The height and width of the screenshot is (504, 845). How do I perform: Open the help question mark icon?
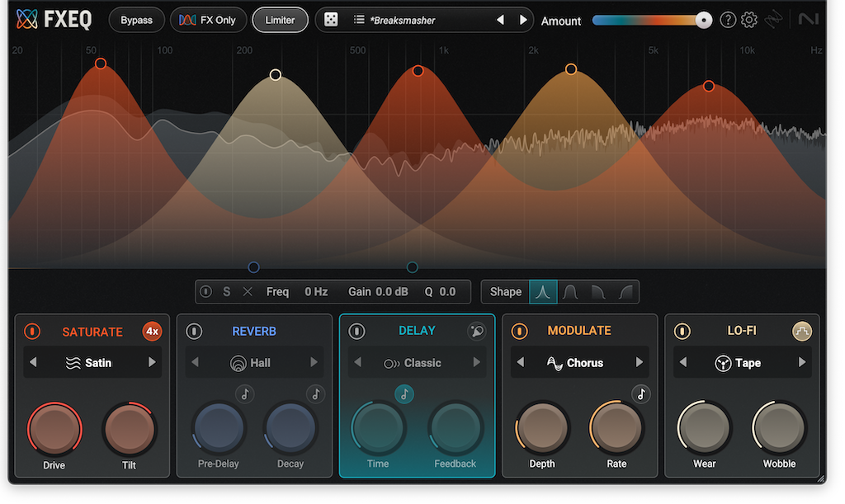pos(728,20)
